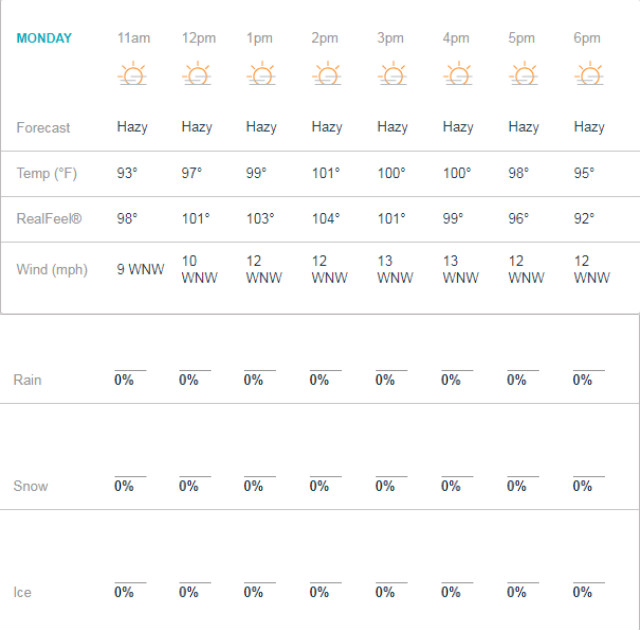Click the hazy sun icon for 11am
Screen dimensions: 640x630
132,73
